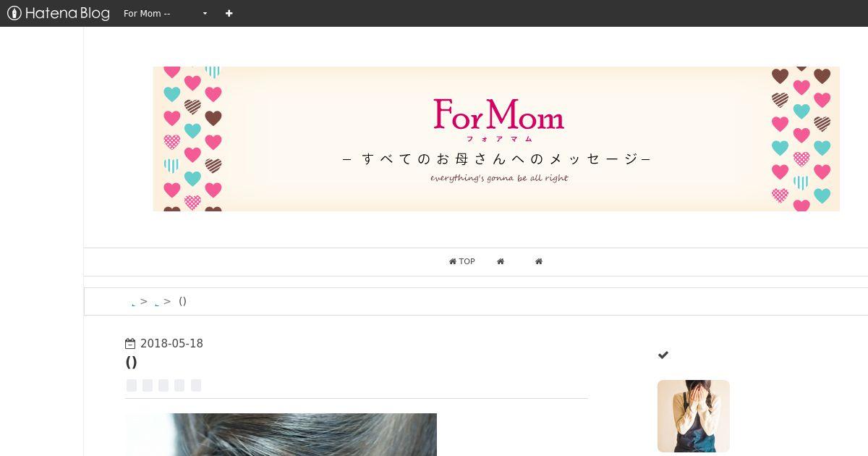868x456 pixels.
Task: Click the first share button under title
Action: point(132,385)
